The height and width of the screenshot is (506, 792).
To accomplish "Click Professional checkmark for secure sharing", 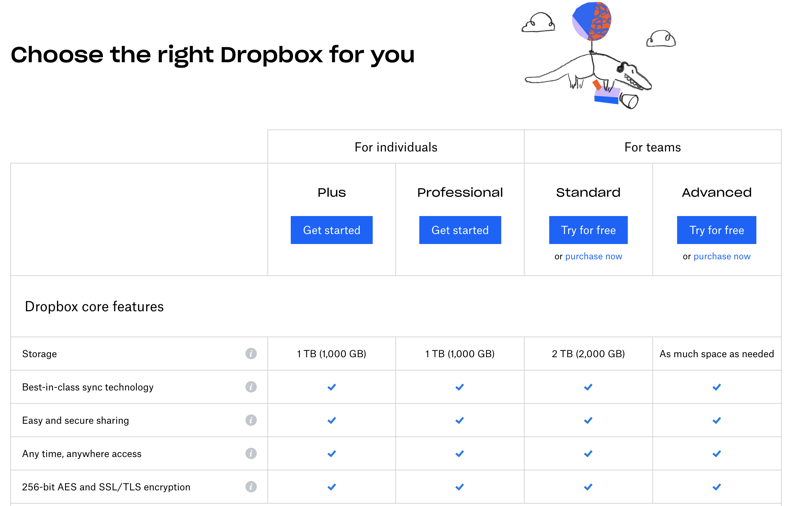I will click(x=460, y=421).
